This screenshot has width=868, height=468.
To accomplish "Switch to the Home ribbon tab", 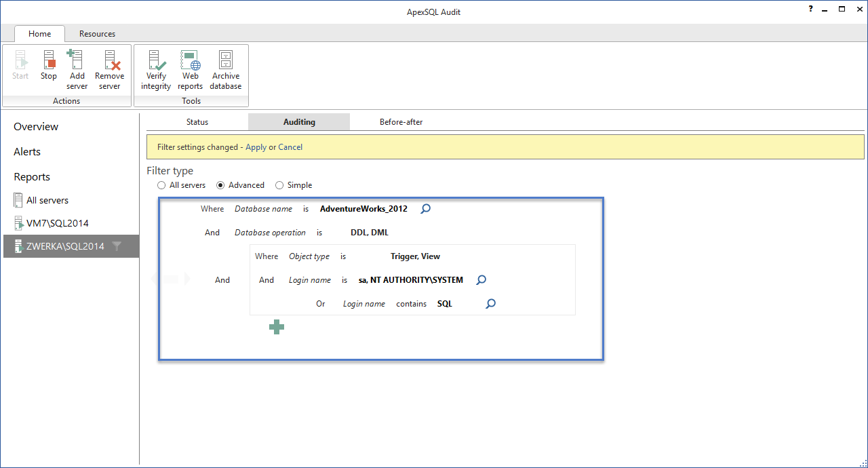I will pos(40,34).
